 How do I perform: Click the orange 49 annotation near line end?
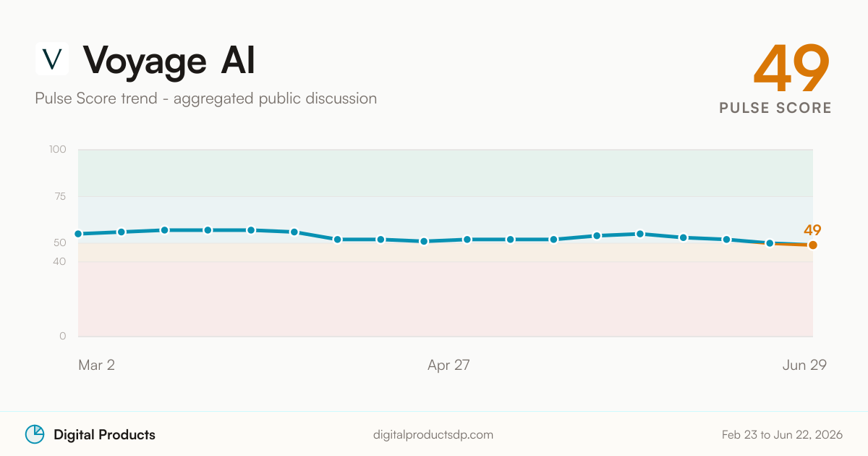point(812,230)
